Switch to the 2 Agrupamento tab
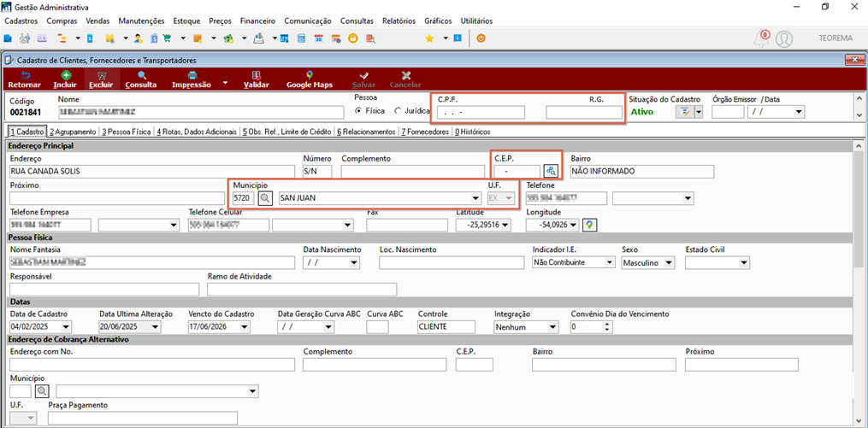868x428 pixels. 72,132
